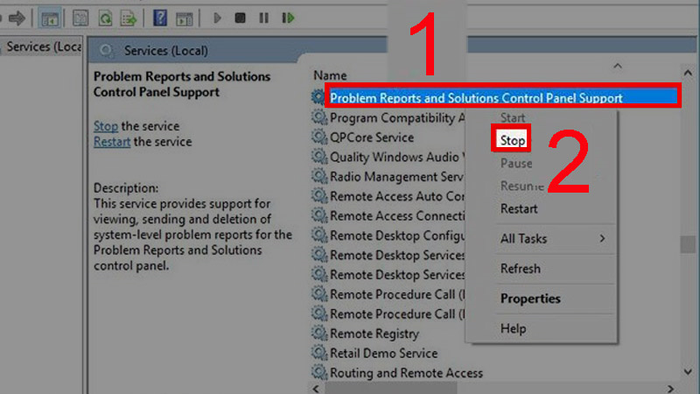Open the help toolbar icon
The height and width of the screenshot is (394, 700).
[160, 18]
